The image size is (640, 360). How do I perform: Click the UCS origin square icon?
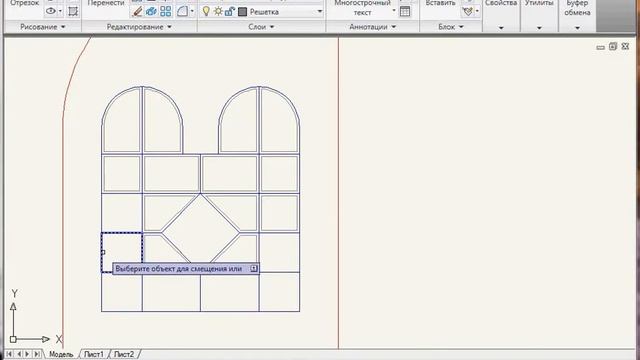click(x=13, y=339)
